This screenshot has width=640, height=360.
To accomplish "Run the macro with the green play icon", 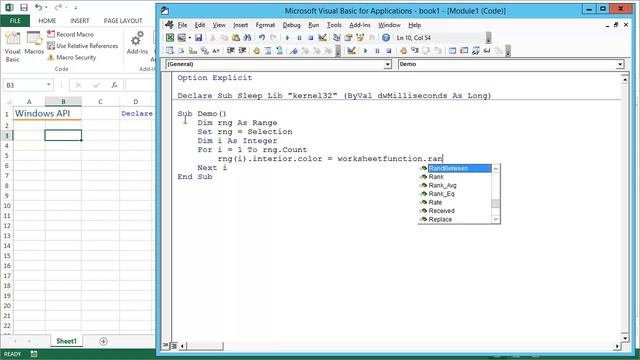I will coord(287,38).
